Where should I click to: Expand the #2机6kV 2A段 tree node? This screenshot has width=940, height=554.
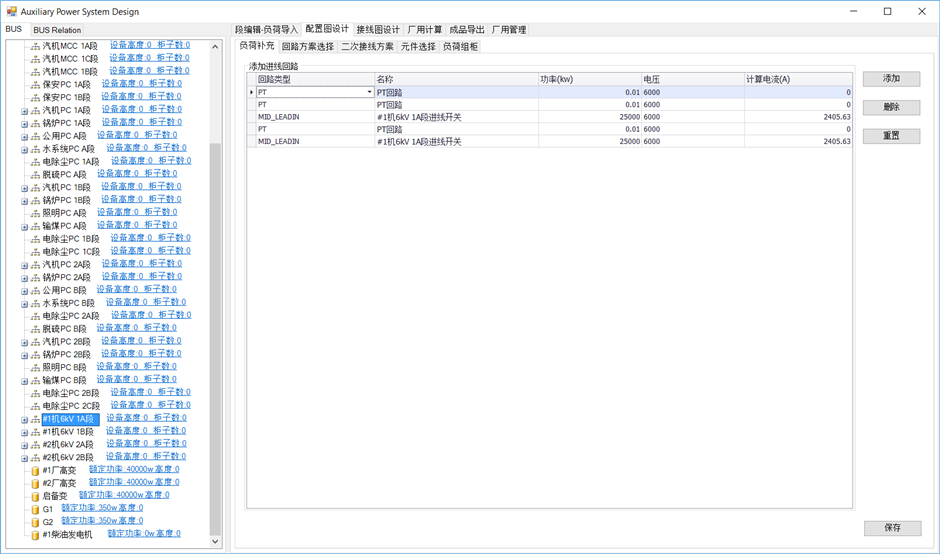[25, 445]
